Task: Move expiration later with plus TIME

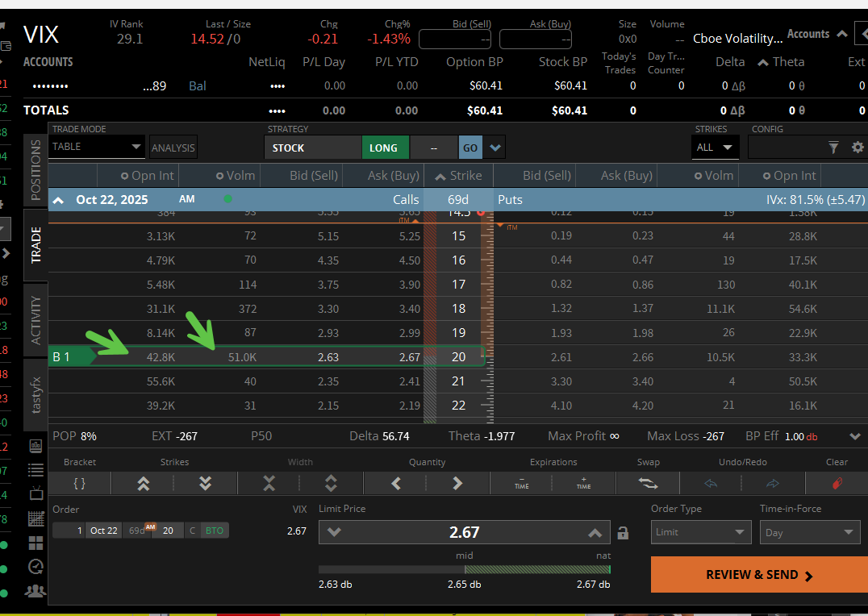Action: [x=583, y=484]
